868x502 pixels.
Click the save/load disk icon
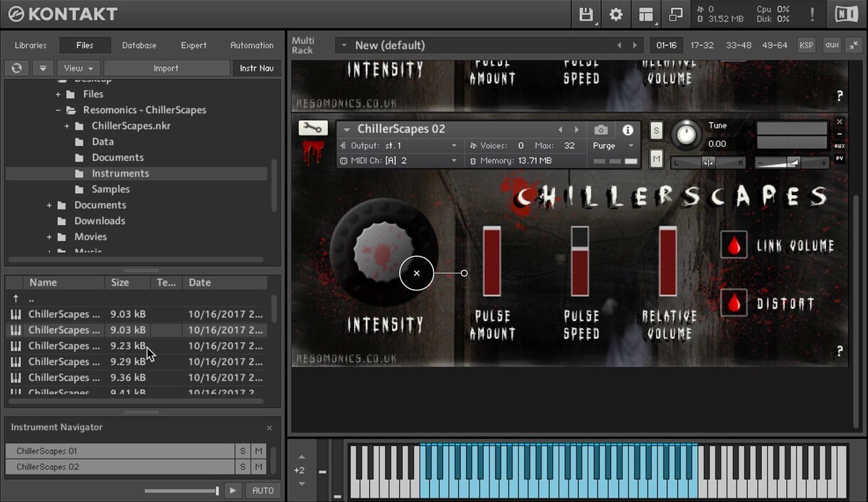pos(586,14)
